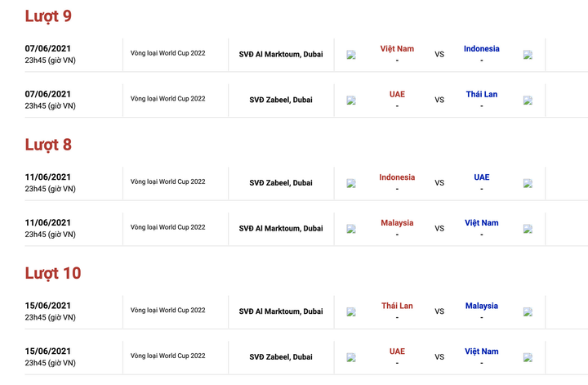The height and width of the screenshot is (385, 588).
Task: Click Indonesia flag icon in the Indonesia–UAE match
Action: pyautogui.click(x=351, y=183)
